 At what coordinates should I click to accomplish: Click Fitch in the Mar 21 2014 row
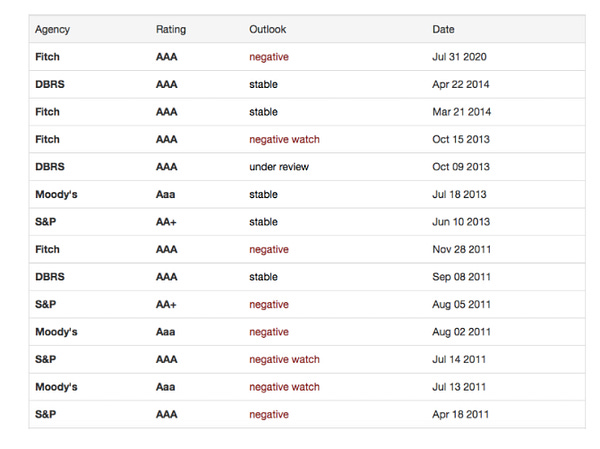click(x=47, y=112)
